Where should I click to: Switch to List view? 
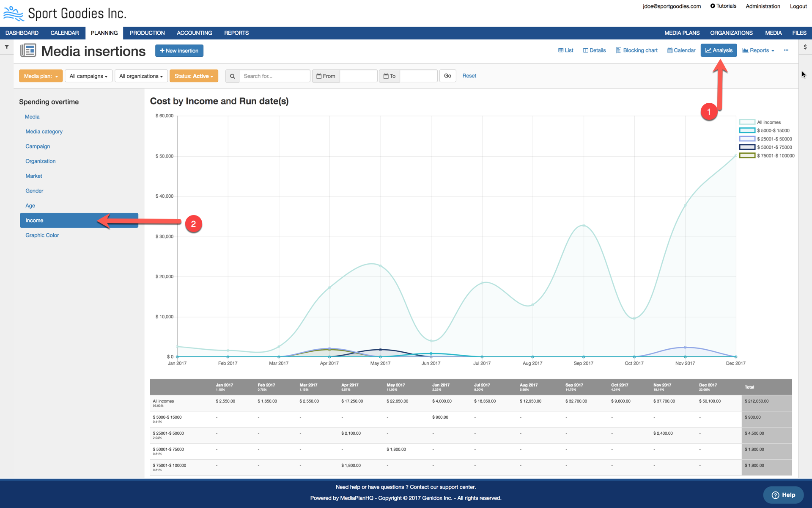(x=565, y=50)
